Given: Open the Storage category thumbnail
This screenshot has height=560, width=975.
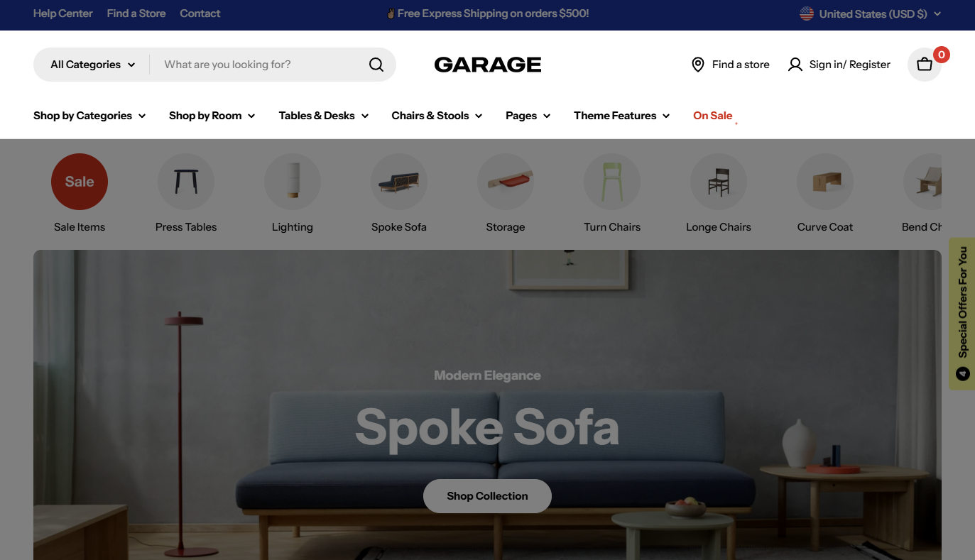Looking at the screenshot, I should pos(506,182).
